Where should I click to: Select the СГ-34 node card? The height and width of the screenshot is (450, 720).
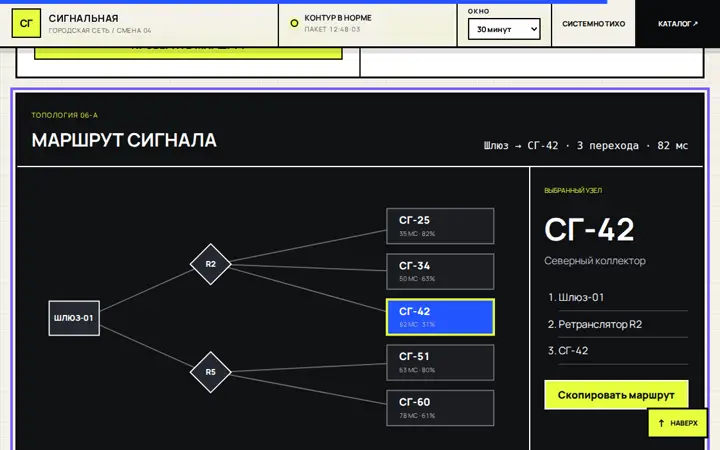pyautogui.click(x=440, y=271)
